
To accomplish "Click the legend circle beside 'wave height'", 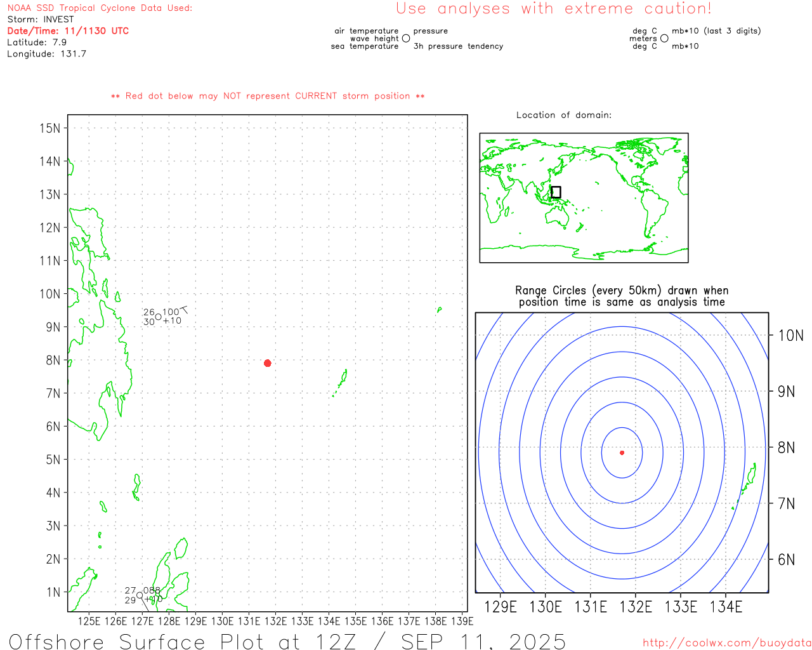I will 406,38.
